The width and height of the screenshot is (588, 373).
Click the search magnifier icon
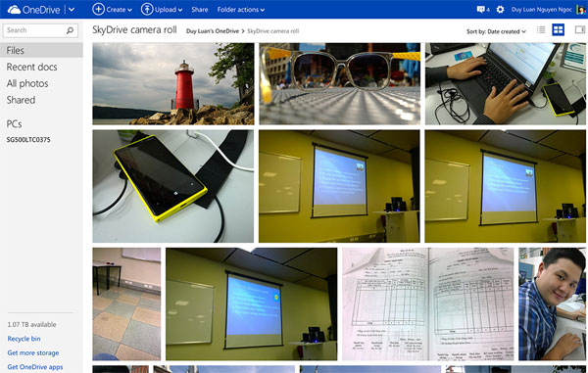(71, 30)
